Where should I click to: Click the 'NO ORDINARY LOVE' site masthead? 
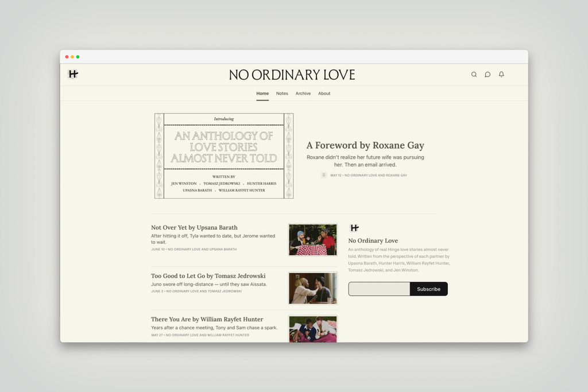tap(292, 75)
